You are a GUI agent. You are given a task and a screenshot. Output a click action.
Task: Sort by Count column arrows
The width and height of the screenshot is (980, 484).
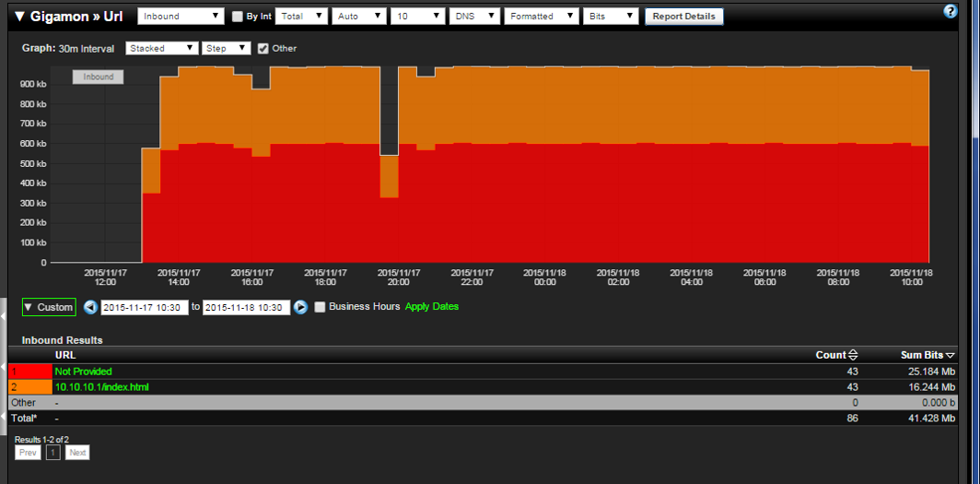tap(853, 355)
